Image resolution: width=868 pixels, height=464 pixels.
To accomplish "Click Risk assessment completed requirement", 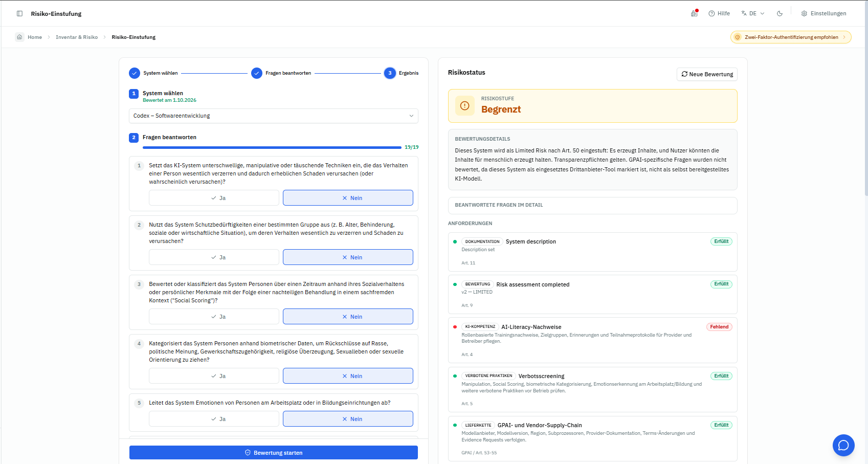I will [592, 294].
